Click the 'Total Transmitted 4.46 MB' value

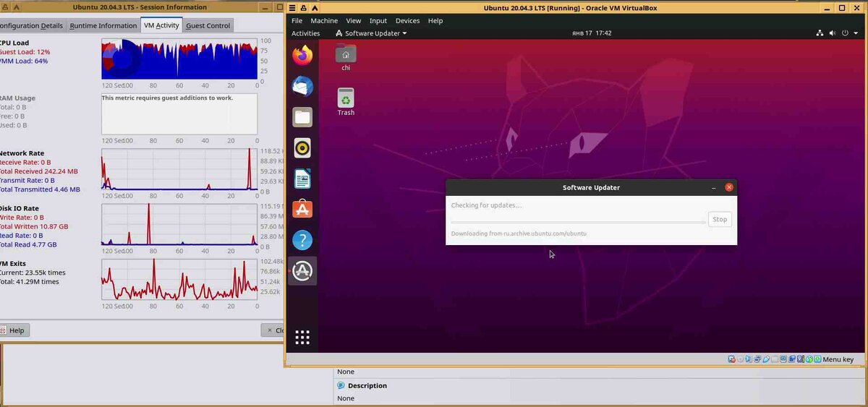40,189
